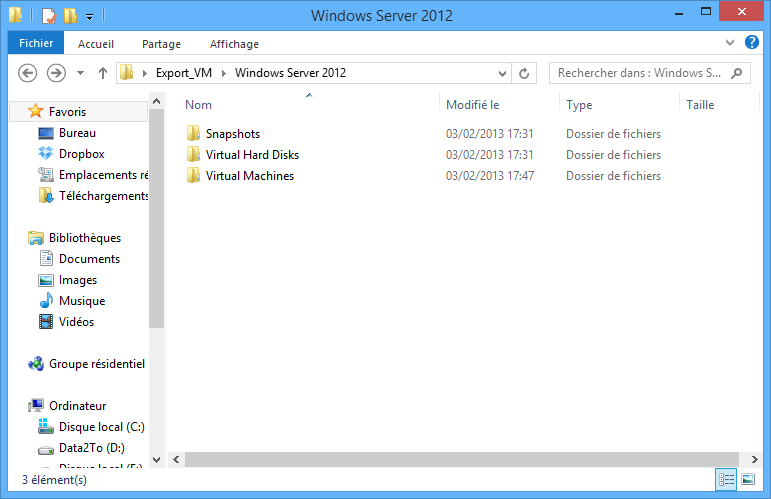Open Bureau in the navigation pane
771x499 pixels.
click(x=77, y=133)
